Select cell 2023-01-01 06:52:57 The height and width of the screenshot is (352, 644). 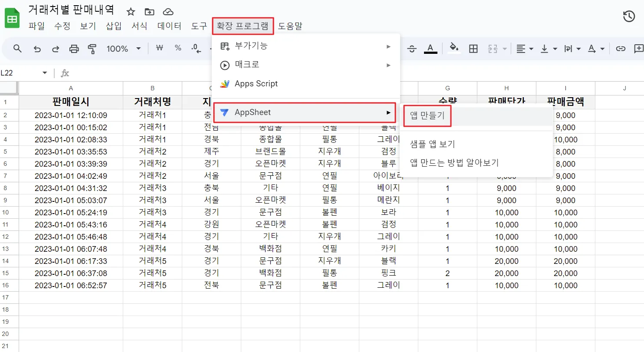tap(71, 285)
